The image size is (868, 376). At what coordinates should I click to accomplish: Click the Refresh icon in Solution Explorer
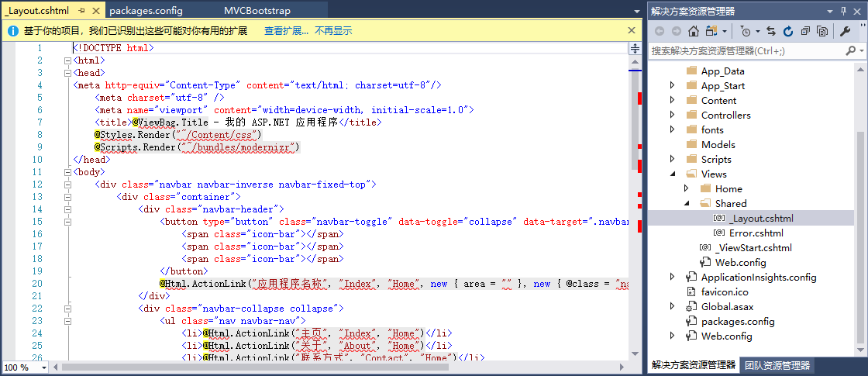(788, 31)
